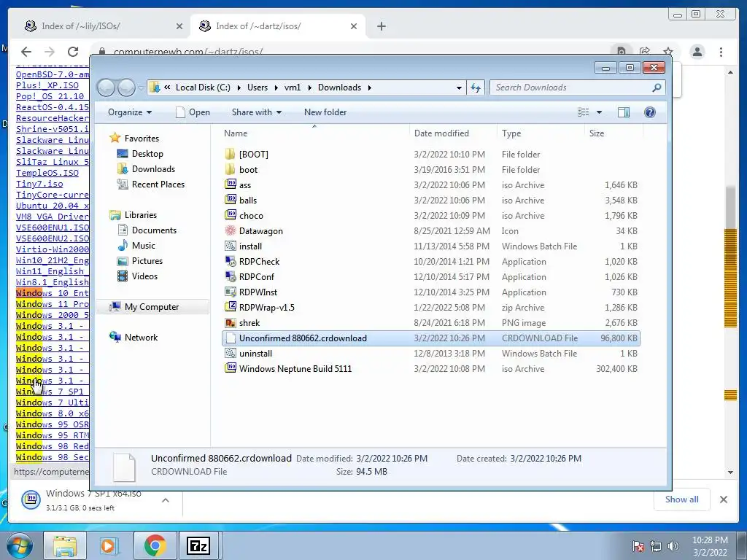747x560 pixels.
Task: Select Unconfirmed 880662.crdownload file row
Action: pos(430,338)
